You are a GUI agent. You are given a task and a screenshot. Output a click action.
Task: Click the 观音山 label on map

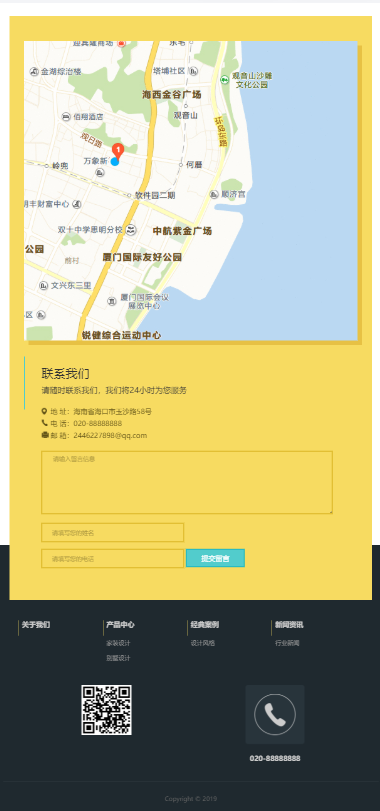(x=186, y=115)
